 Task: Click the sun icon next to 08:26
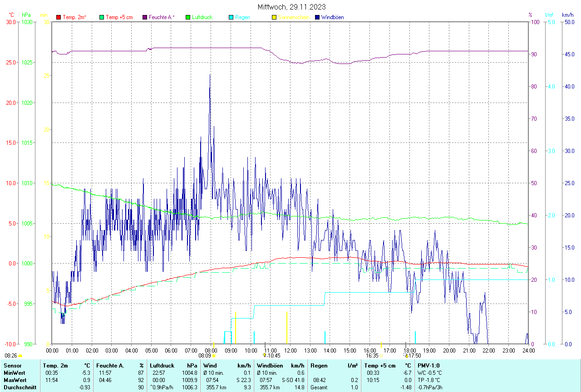[20, 356]
